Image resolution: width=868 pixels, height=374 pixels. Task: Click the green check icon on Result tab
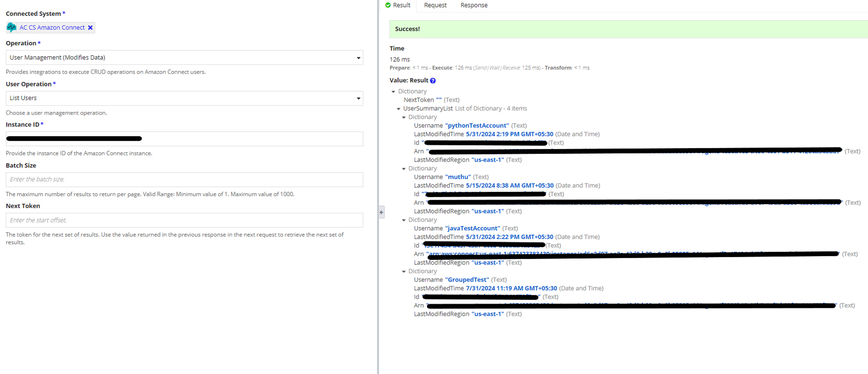pos(388,5)
